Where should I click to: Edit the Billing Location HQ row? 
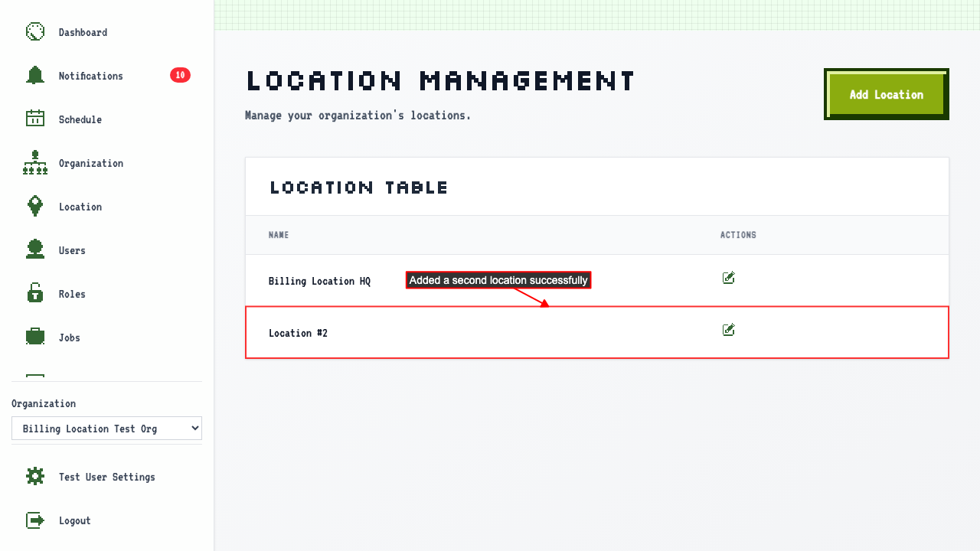point(728,278)
